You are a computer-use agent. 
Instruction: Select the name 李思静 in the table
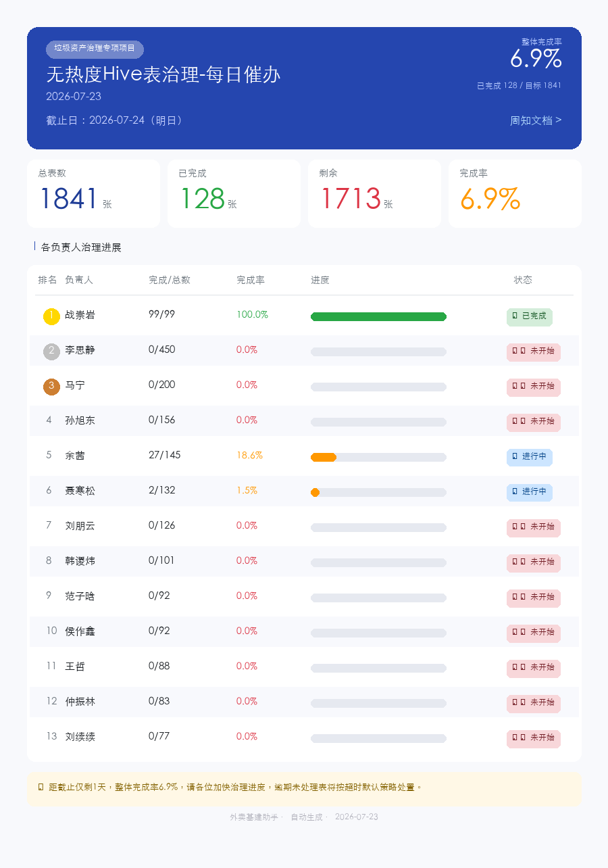point(80,350)
